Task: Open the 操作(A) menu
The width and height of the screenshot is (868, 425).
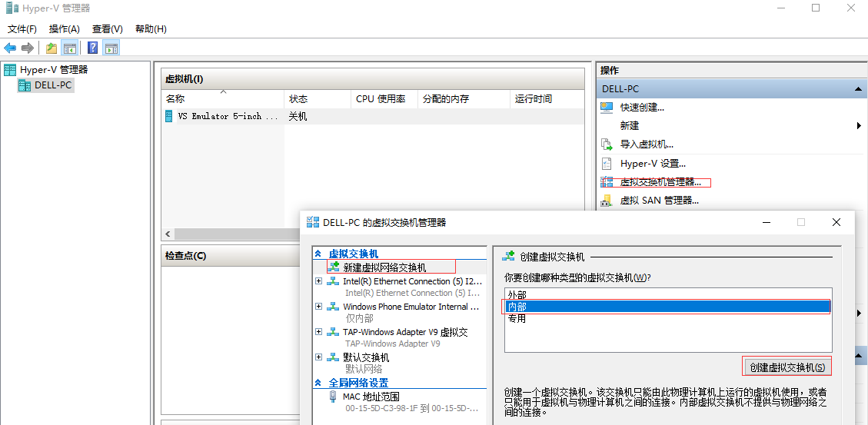Action: pos(65,28)
